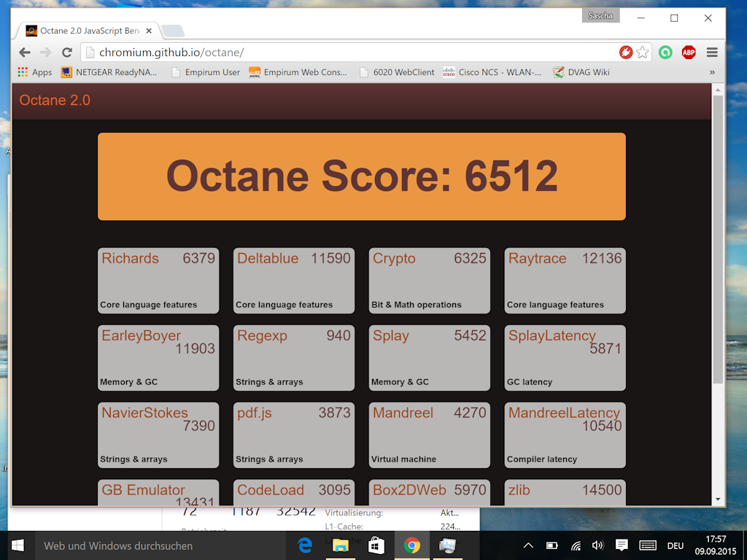Click the Deltablue benchmark tile

tap(294, 281)
